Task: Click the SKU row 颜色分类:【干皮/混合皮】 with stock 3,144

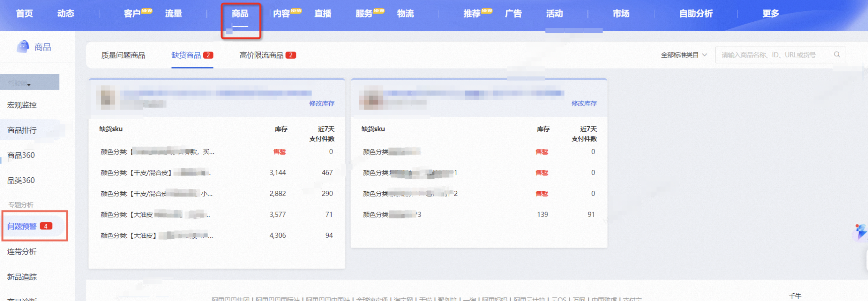Action: (x=217, y=173)
